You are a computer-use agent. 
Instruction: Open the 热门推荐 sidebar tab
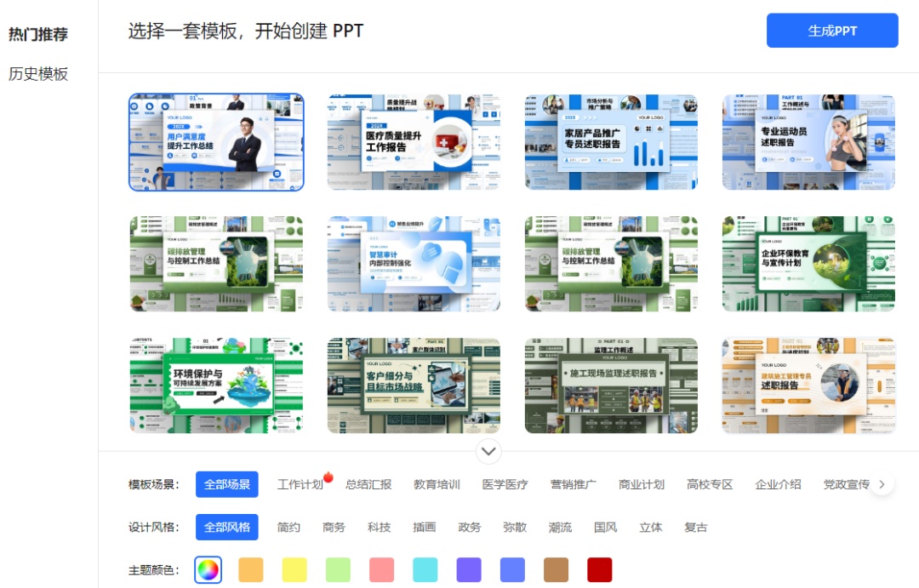(38, 35)
